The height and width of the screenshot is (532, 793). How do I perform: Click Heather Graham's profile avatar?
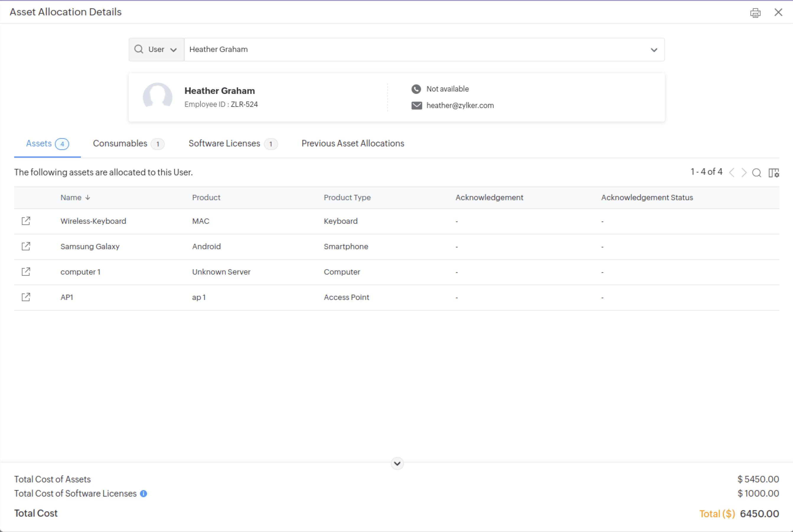pyautogui.click(x=157, y=96)
